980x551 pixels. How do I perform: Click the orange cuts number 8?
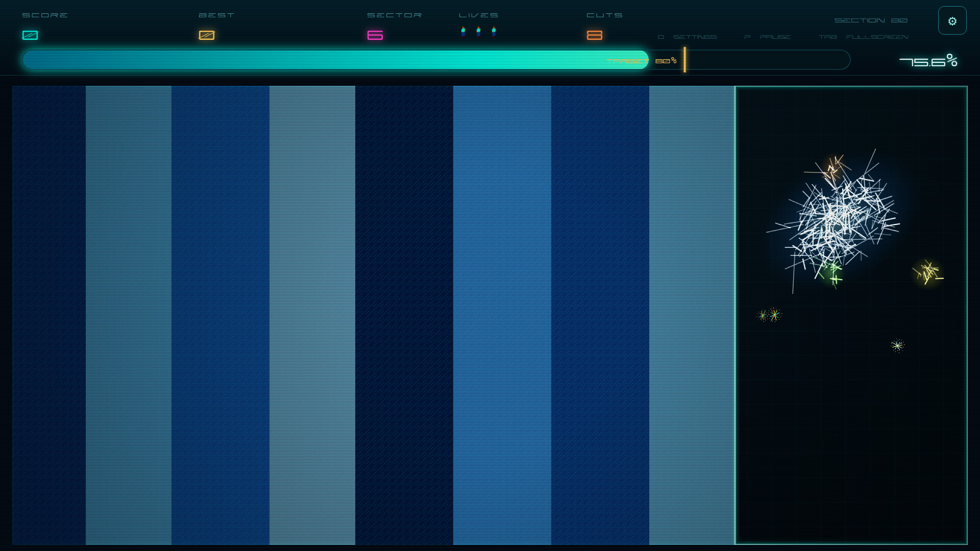click(595, 35)
